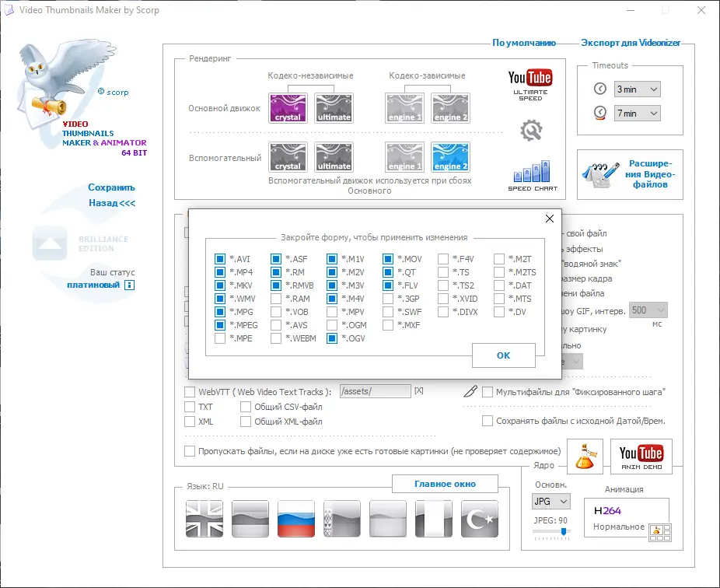Viewport: 720px width, 588px height.
Task: Click the Главное окно button
Action: click(x=445, y=483)
